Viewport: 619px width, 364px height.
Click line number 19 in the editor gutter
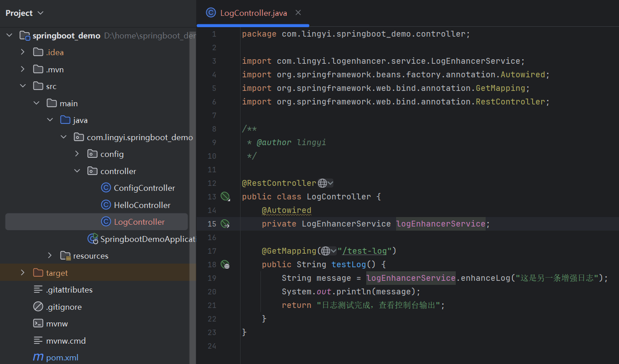click(212, 278)
